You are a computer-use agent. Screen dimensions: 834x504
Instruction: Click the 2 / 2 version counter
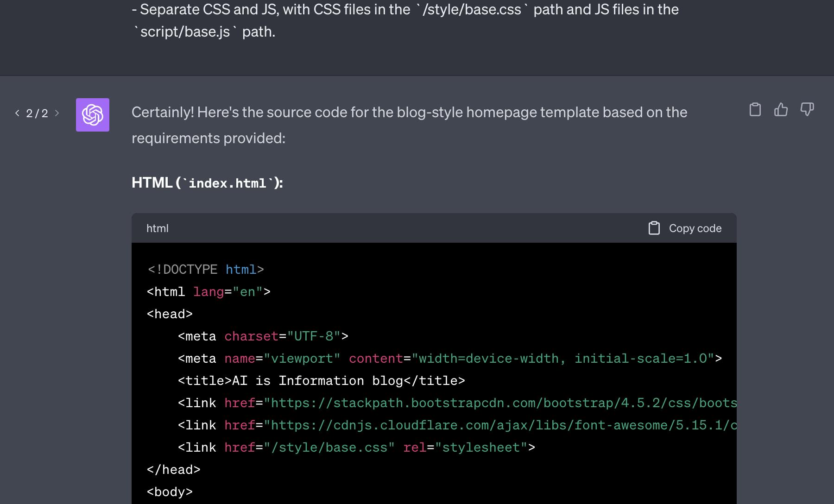pos(37,113)
